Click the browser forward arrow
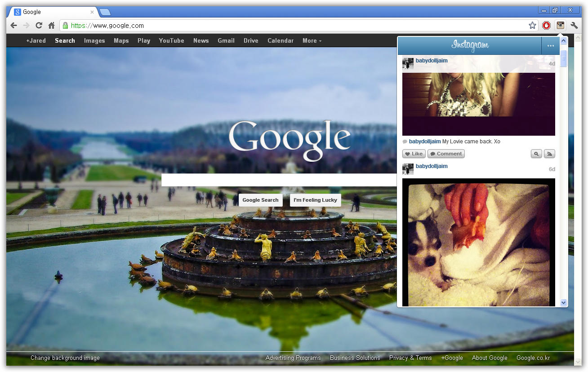 (x=27, y=26)
